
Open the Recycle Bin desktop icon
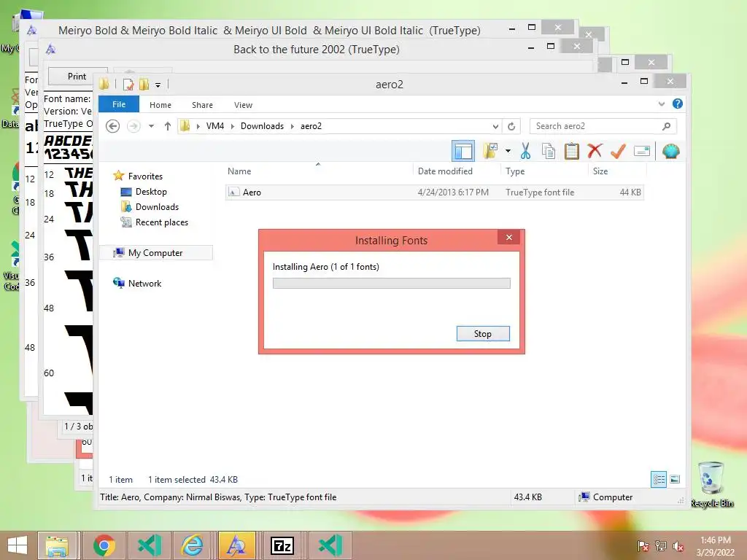click(x=711, y=485)
